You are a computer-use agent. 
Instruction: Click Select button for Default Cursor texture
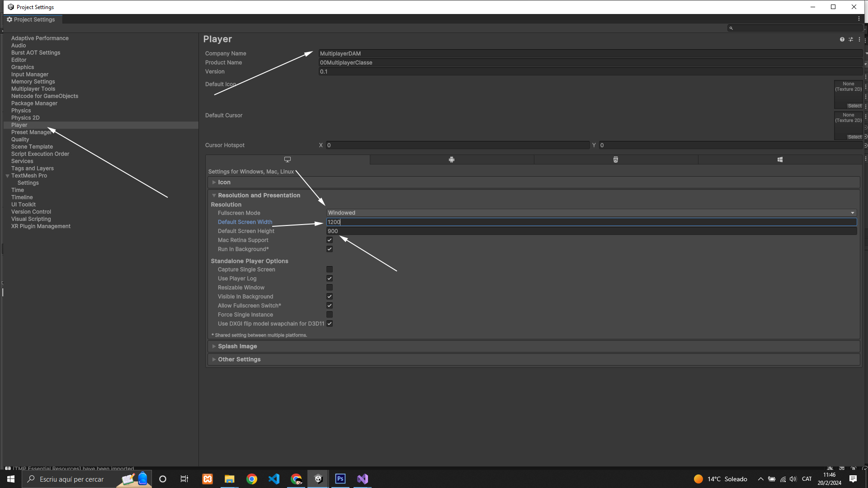tap(854, 137)
